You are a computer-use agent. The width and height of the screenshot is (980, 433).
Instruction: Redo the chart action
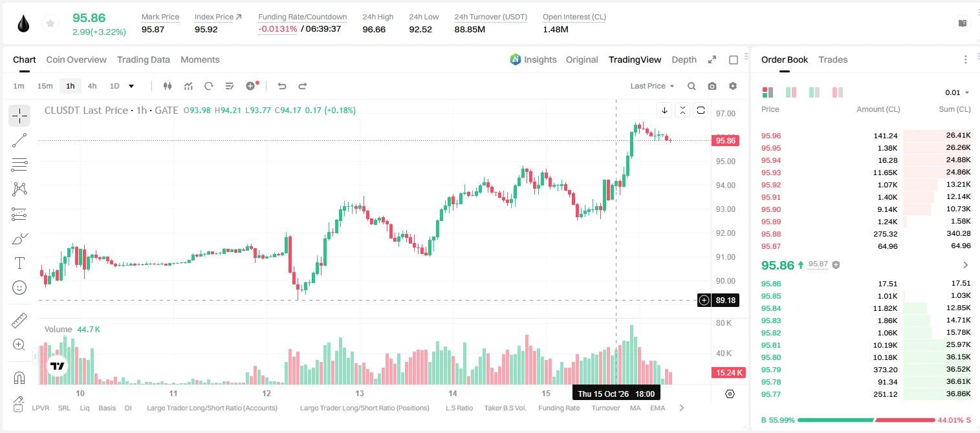pyautogui.click(x=302, y=86)
